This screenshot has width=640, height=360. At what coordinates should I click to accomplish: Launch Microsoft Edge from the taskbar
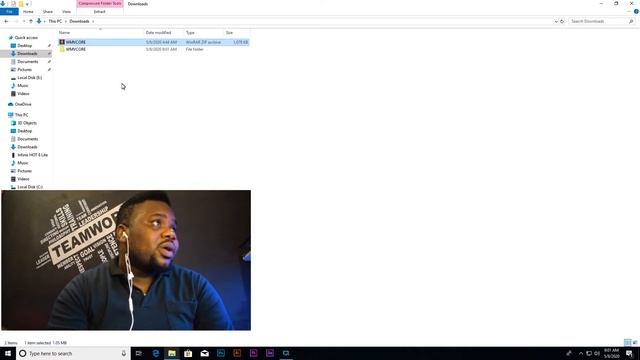click(156, 353)
